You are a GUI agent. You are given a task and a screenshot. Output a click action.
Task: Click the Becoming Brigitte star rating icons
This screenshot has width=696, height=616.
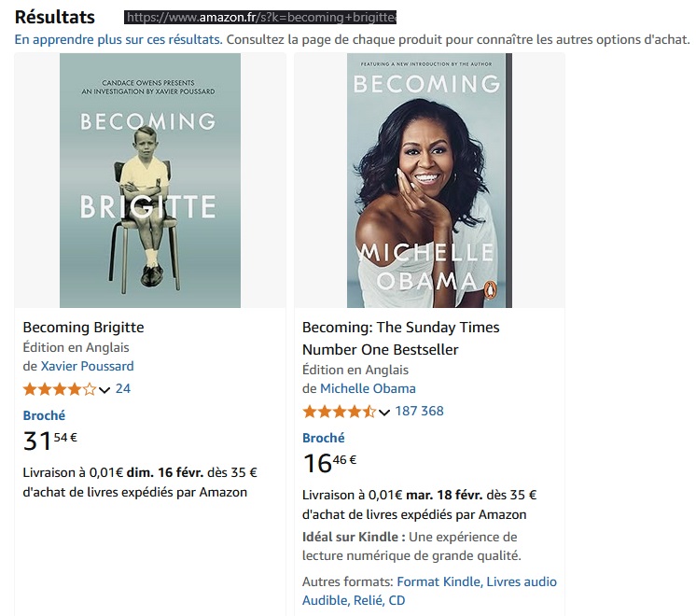59,389
